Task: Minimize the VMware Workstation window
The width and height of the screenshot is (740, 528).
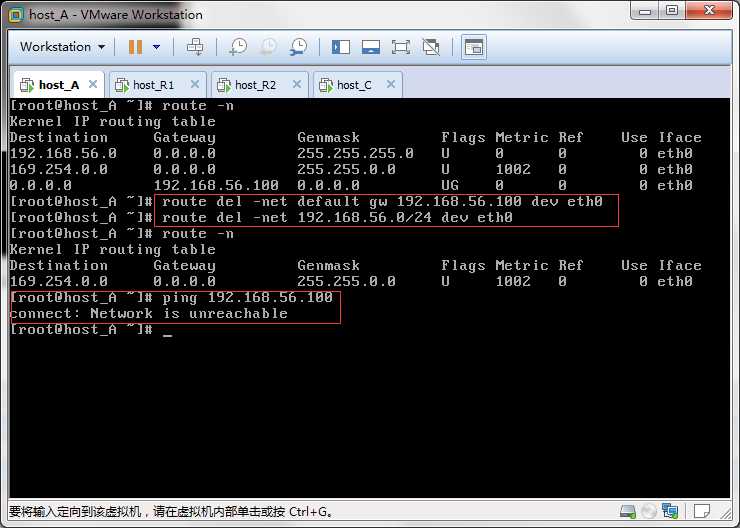Action: tap(645, 11)
